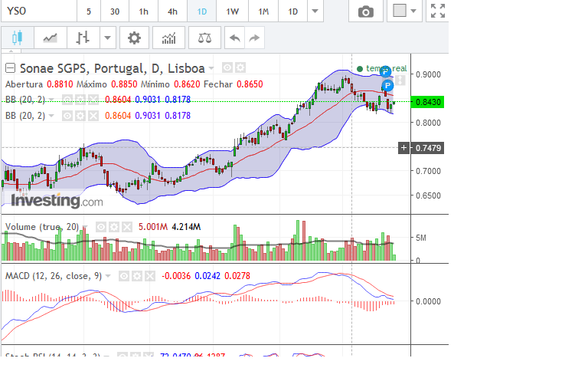Select the 1D interval left of dropdown arrow
The width and height of the screenshot is (588, 368).
coord(293,11)
